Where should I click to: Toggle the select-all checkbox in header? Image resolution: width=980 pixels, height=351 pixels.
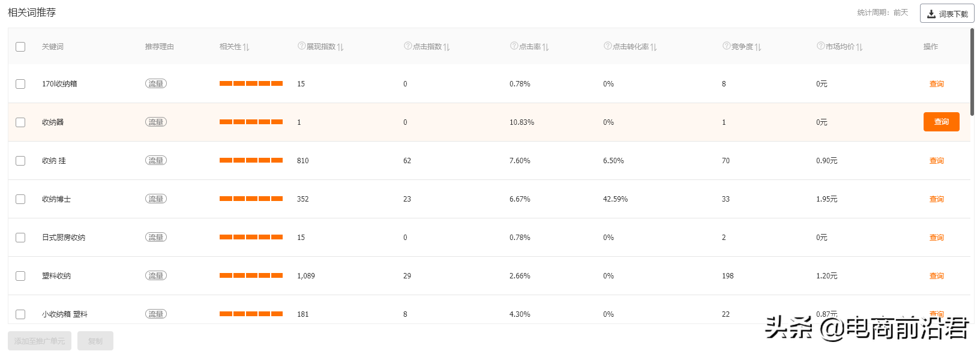pyautogui.click(x=20, y=47)
